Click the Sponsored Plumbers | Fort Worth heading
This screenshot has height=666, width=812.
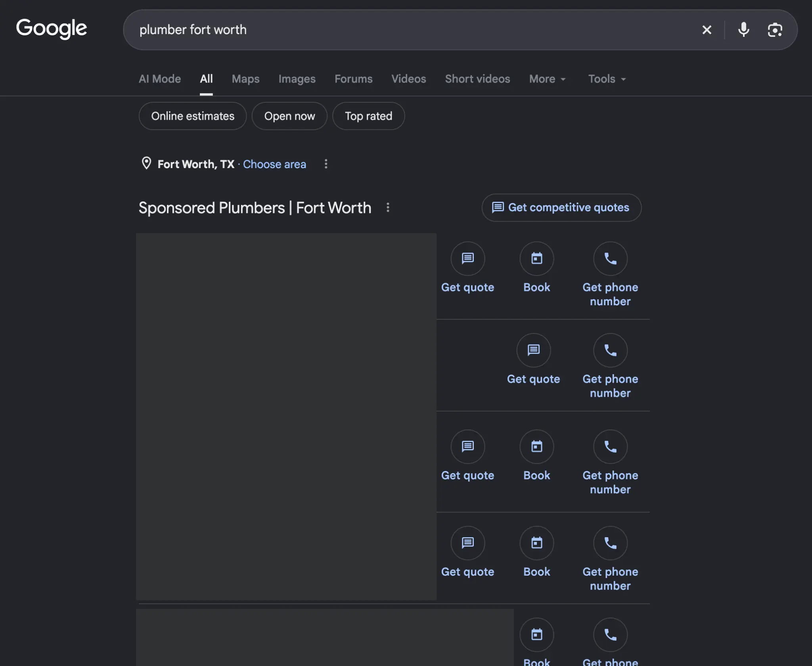click(x=255, y=208)
